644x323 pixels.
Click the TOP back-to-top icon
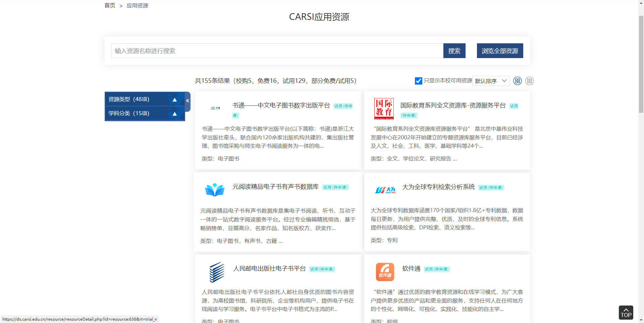coord(626,313)
